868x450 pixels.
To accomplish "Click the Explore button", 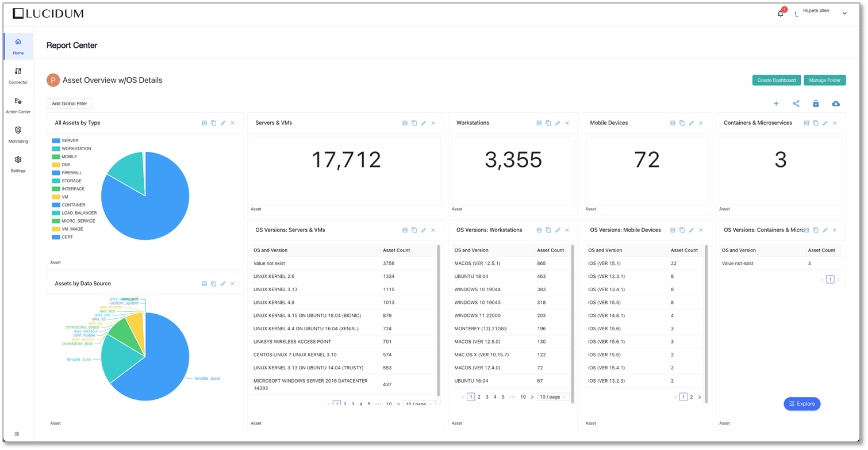I will pos(802,404).
